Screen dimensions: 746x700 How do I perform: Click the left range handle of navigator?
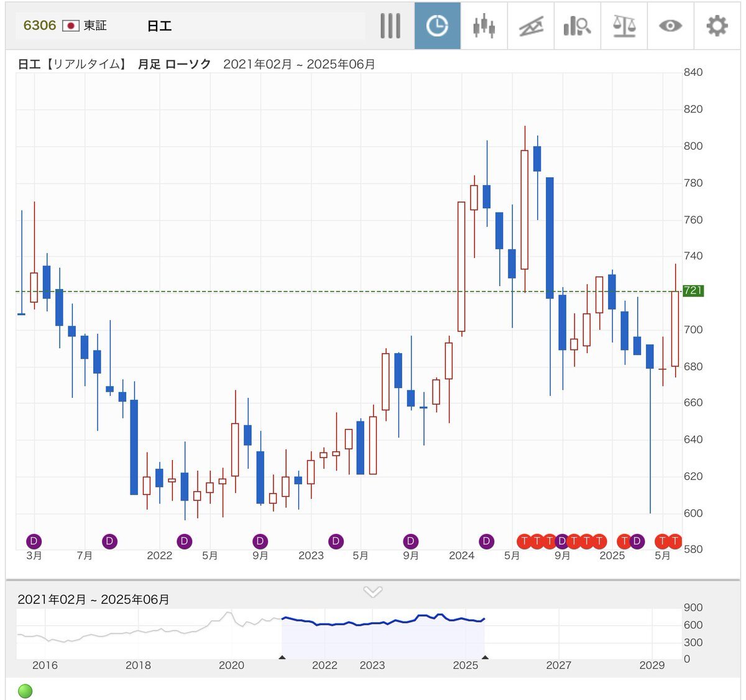click(x=282, y=656)
